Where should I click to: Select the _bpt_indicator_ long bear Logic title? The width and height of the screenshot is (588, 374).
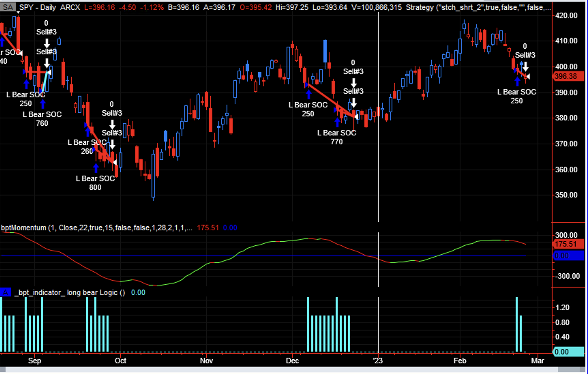point(70,292)
